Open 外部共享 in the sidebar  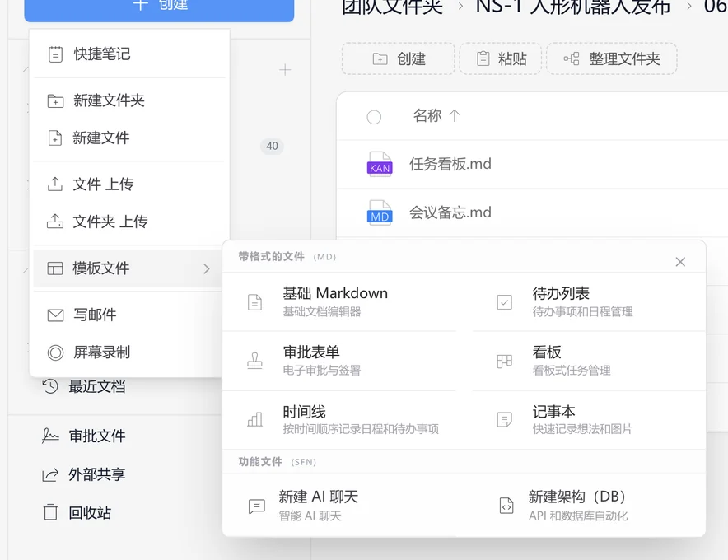tap(97, 474)
